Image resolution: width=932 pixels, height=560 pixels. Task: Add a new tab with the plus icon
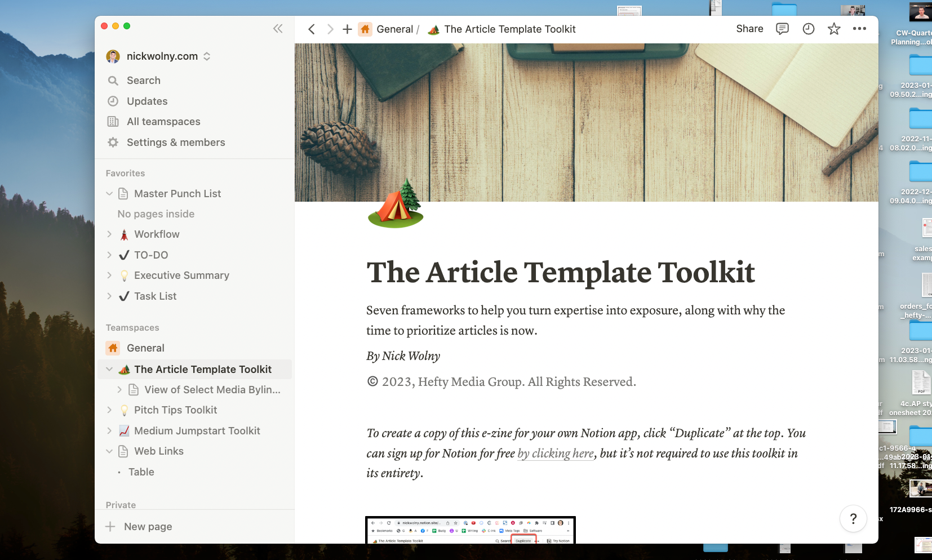click(x=348, y=29)
